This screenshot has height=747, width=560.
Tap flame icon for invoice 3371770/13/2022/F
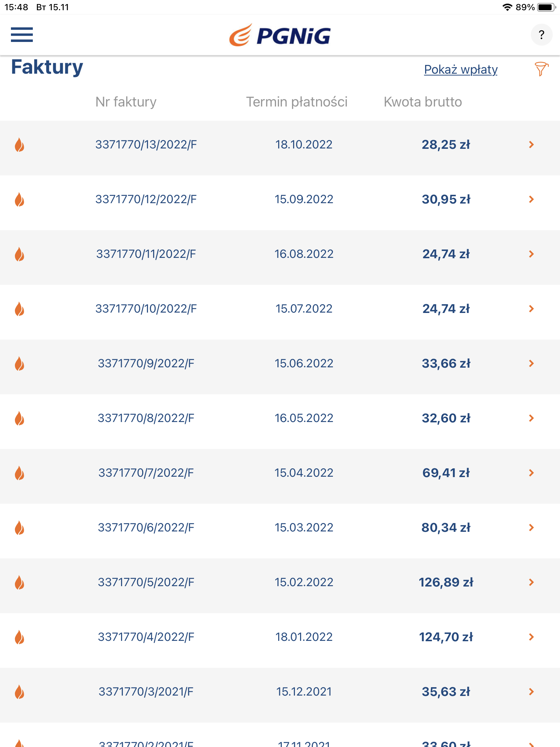tap(19, 145)
